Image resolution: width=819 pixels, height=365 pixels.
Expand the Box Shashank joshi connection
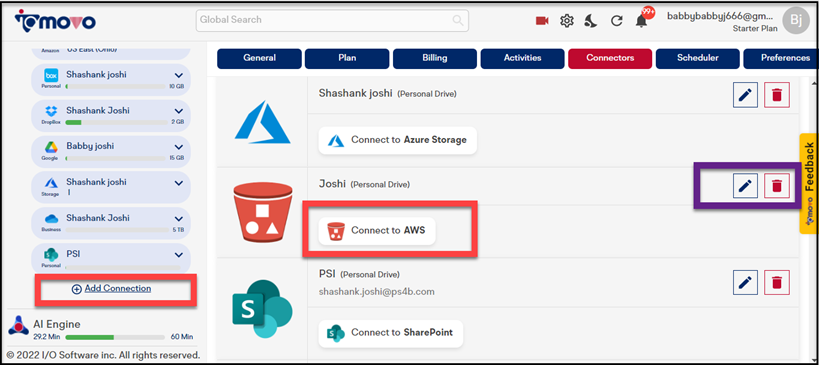(x=179, y=75)
